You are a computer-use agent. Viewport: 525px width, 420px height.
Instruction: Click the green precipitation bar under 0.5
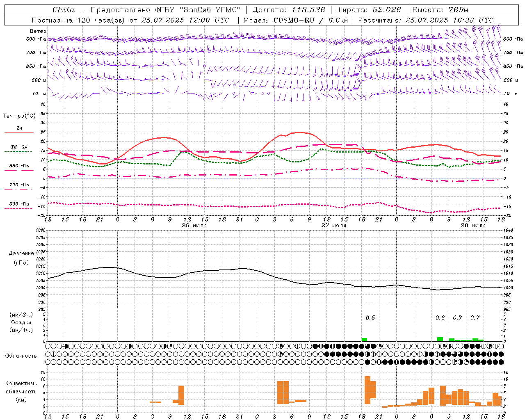coord(364,340)
